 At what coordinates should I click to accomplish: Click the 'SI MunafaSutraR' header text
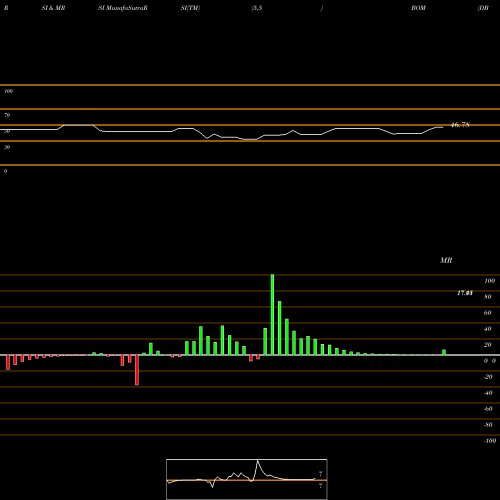[123, 8]
